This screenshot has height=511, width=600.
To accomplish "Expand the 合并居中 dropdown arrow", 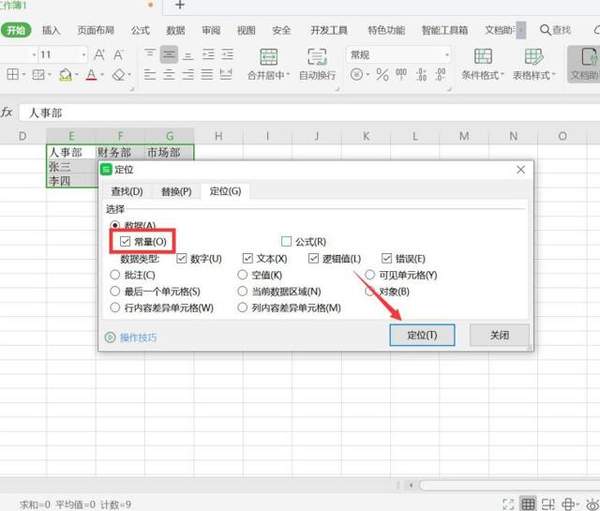I will point(288,75).
